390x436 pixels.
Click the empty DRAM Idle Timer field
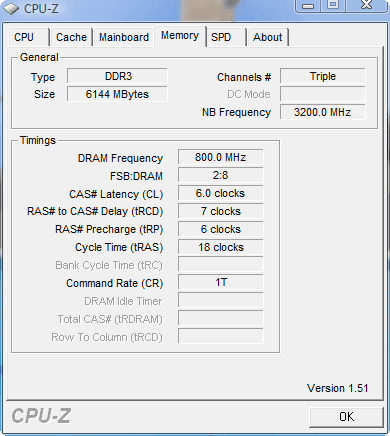coord(221,300)
